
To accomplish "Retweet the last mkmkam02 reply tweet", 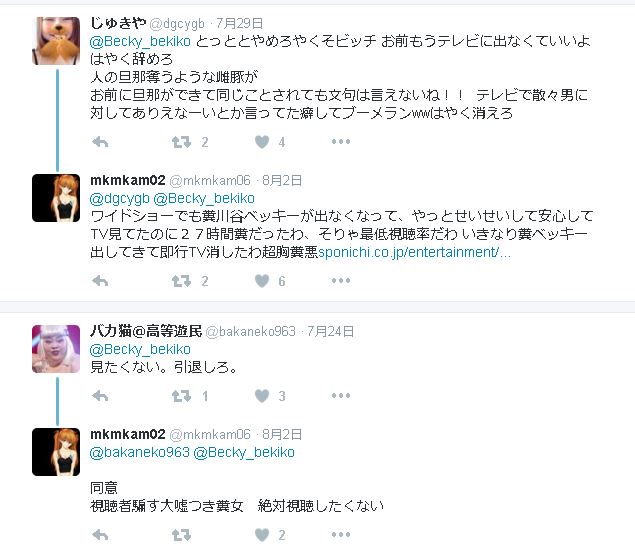I will [181, 535].
